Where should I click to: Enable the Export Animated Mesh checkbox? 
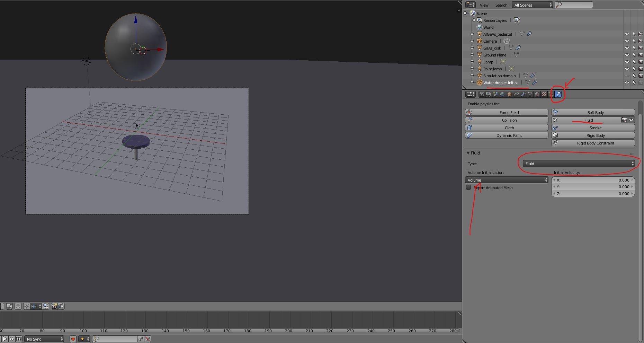[469, 187]
